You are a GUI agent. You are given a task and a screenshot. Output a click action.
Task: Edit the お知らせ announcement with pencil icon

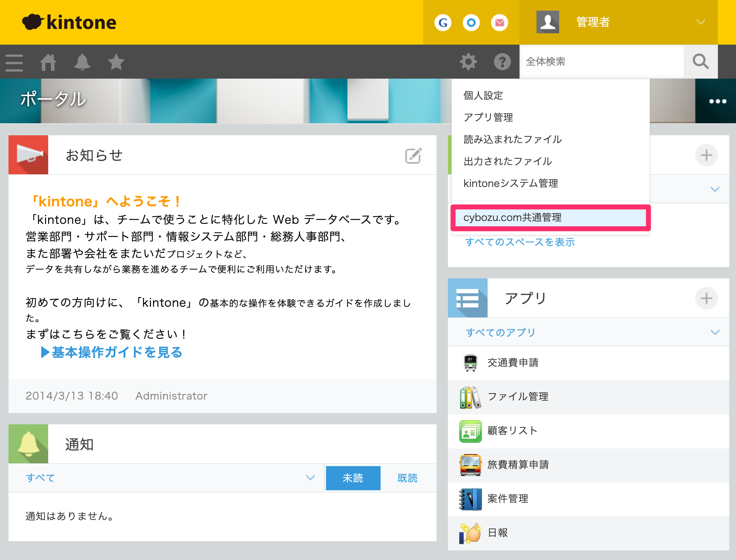pyautogui.click(x=414, y=155)
